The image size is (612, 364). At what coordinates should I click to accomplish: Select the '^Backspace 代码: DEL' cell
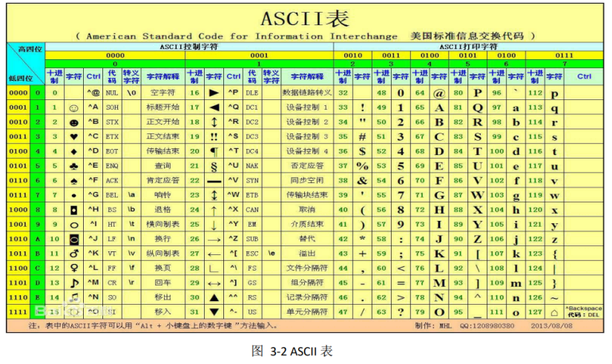click(x=584, y=311)
